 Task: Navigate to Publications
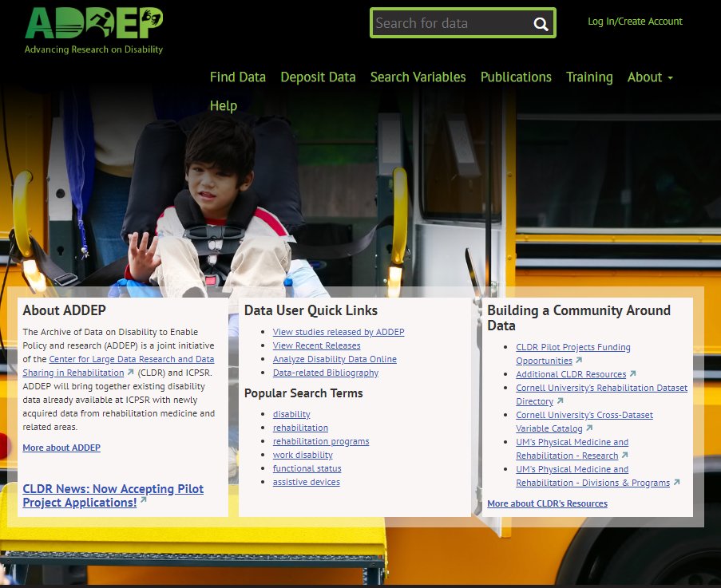tap(516, 77)
